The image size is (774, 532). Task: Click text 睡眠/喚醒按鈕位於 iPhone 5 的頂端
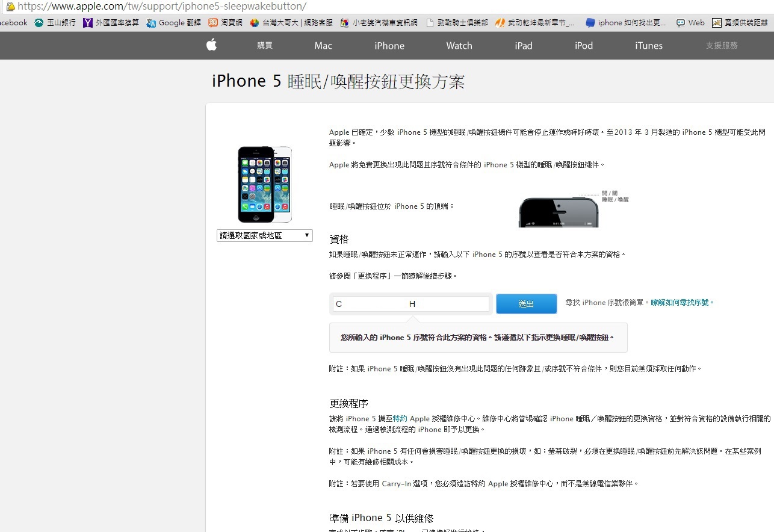click(392, 206)
